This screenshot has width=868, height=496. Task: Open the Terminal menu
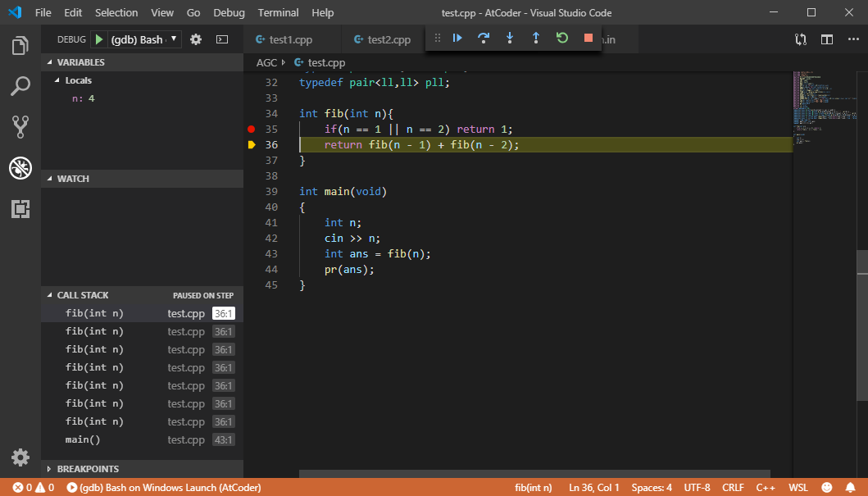[x=278, y=13]
